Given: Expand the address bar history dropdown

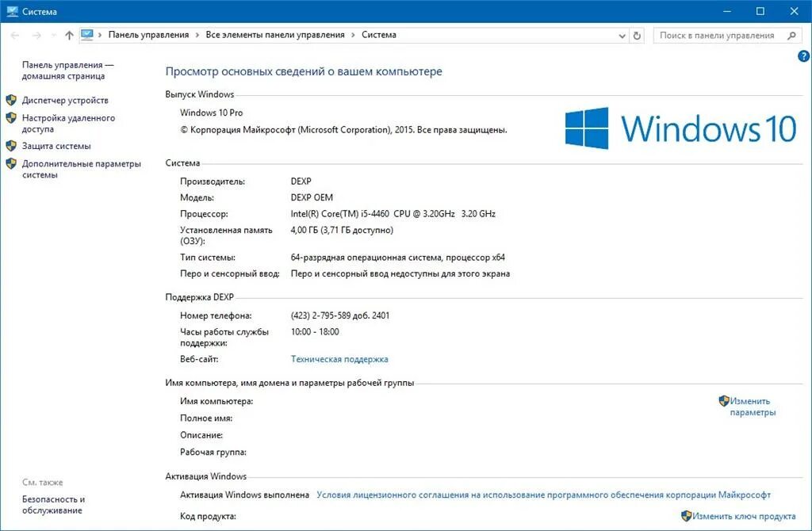Looking at the screenshot, I should point(622,36).
